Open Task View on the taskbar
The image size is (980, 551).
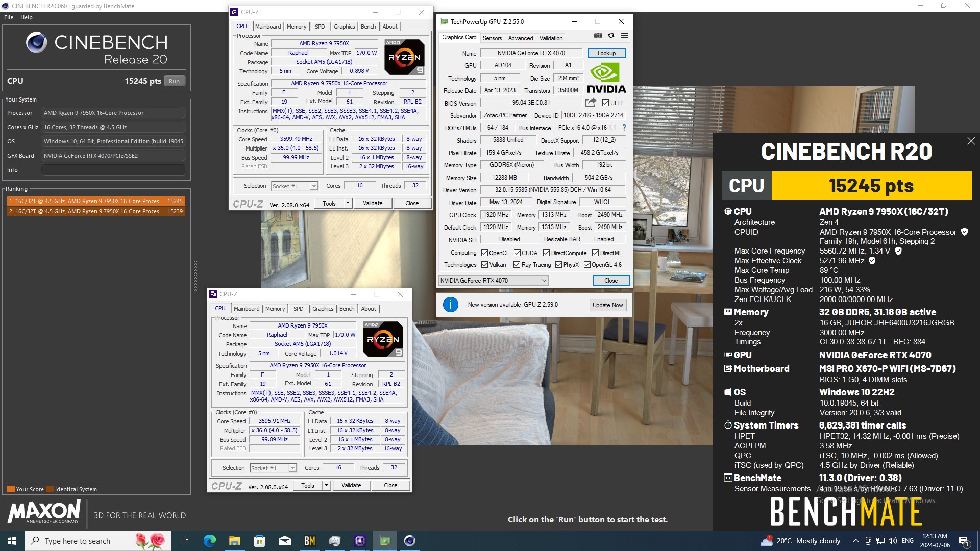pyautogui.click(x=184, y=541)
